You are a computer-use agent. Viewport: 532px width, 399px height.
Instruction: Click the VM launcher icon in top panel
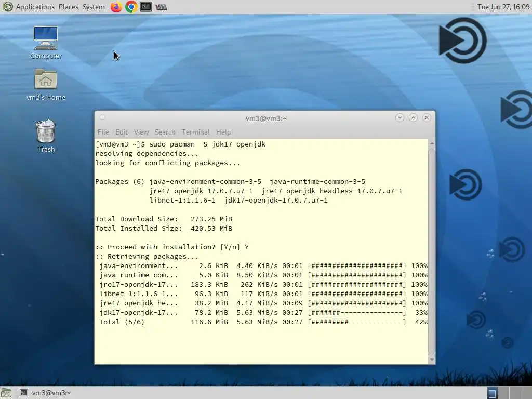(161, 7)
